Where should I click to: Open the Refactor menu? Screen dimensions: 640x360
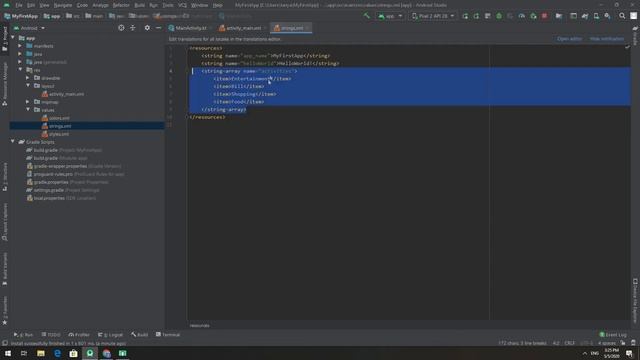[x=121, y=5]
